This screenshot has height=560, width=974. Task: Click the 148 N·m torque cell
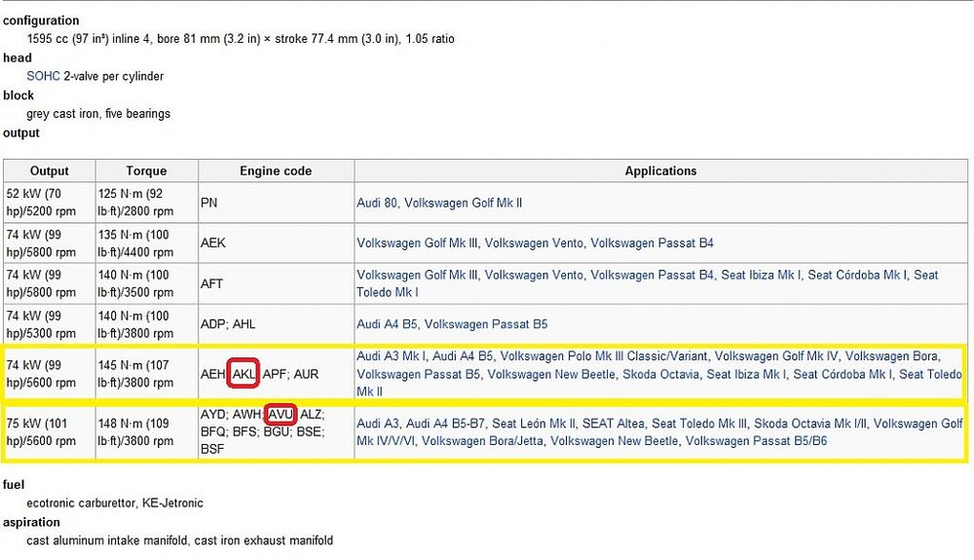pos(147,432)
